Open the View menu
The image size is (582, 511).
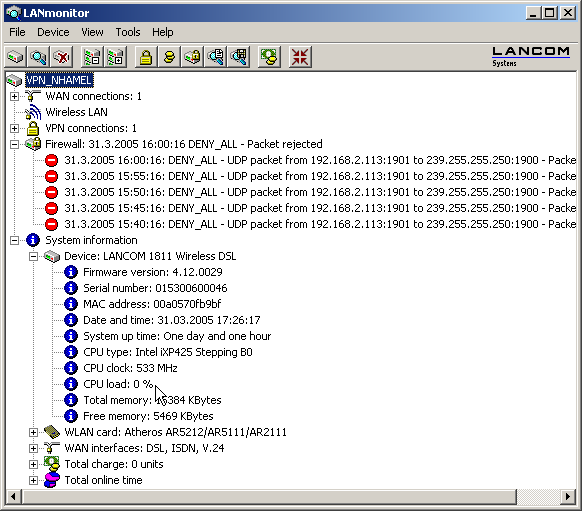click(92, 32)
